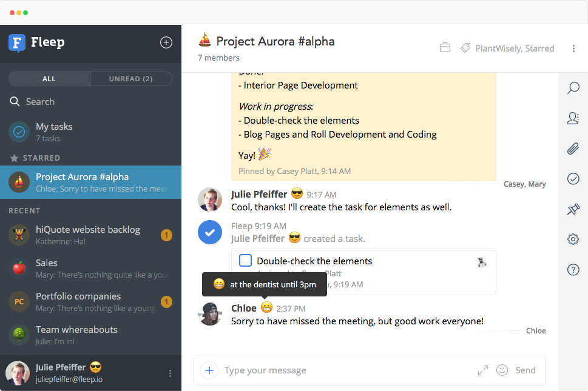Click the Send button
The width and height of the screenshot is (588, 391).
tap(525, 370)
